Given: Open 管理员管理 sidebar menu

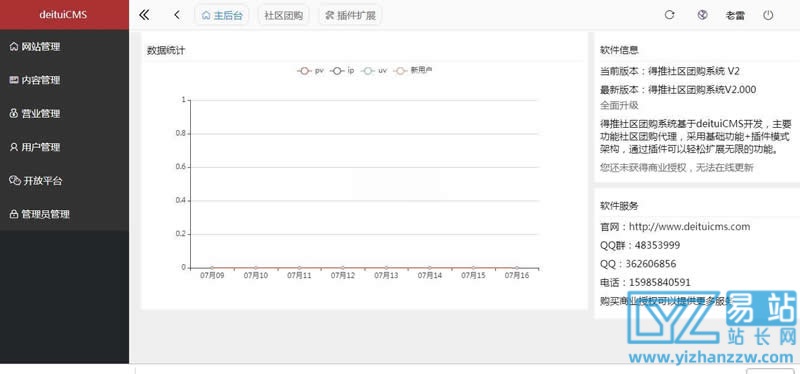Looking at the screenshot, I should click(64, 214).
